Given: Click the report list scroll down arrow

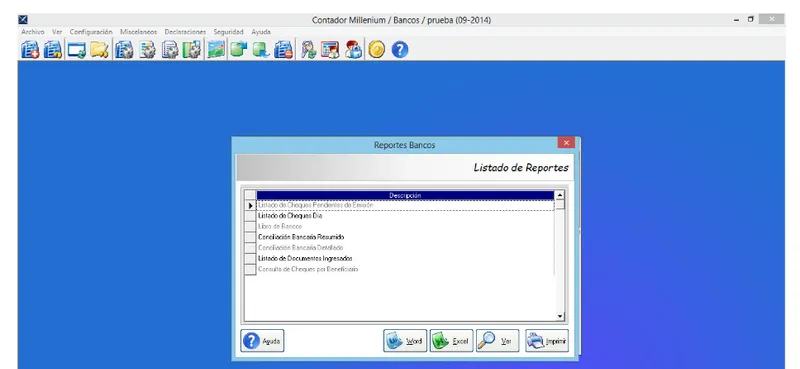Looking at the screenshot, I should coord(560,316).
